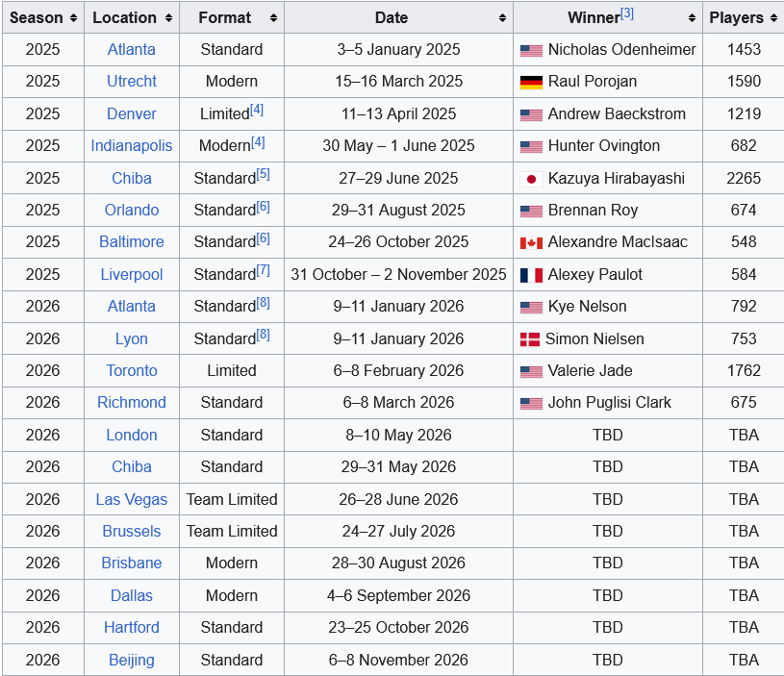Sort table by Winner column arrows
Screen dimensions: 784x676
pyautogui.click(x=692, y=18)
